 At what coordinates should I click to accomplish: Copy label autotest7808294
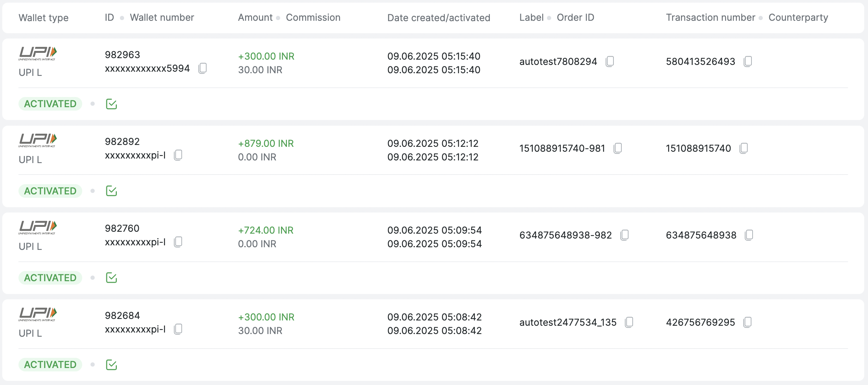(610, 62)
